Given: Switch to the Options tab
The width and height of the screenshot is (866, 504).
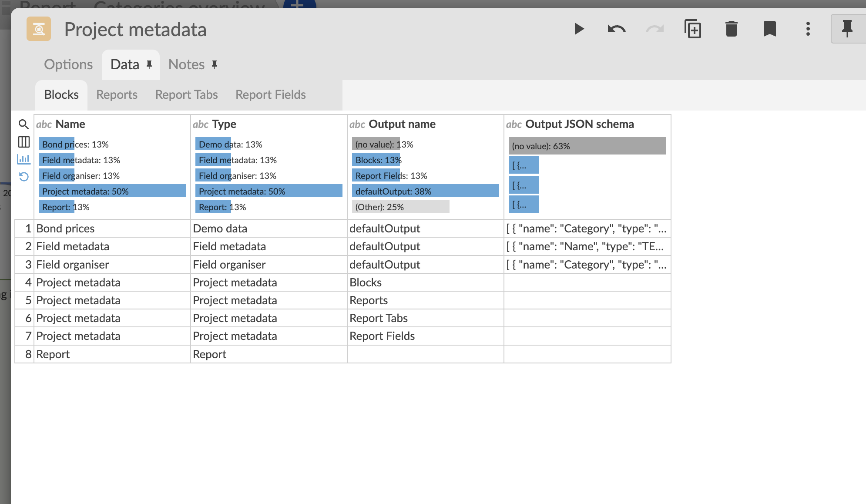Looking at the screenshot, I should point(68,64).
